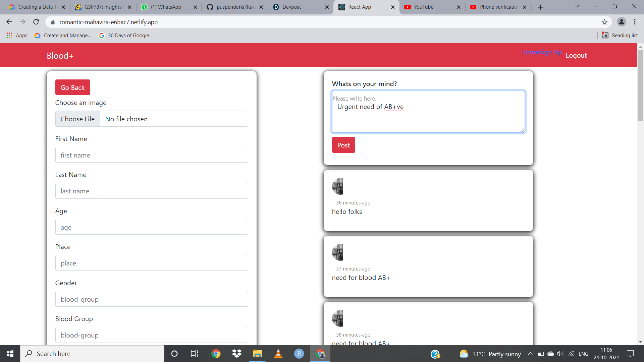Open the Reading list
Screen dimensions: 644x362
tap(620, 36)
